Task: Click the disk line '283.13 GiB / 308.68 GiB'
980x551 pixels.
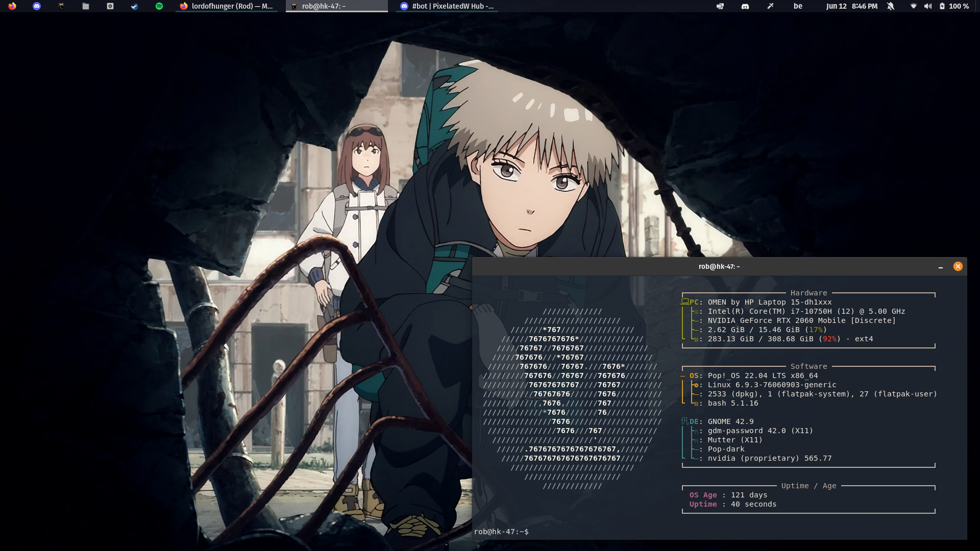Action: tap(791, 339)
